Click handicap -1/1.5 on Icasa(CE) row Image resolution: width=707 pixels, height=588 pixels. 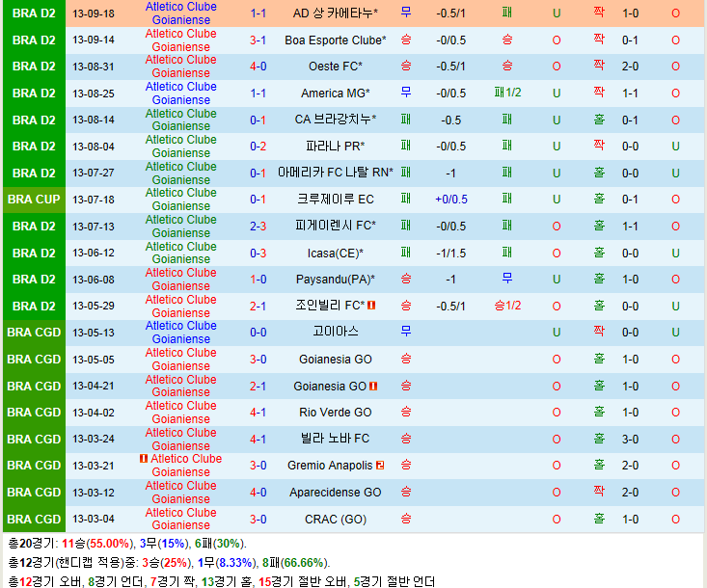[450, 253]
